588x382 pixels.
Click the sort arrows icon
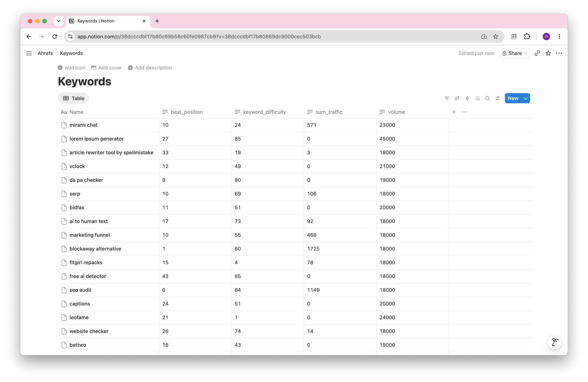point(457,98)
